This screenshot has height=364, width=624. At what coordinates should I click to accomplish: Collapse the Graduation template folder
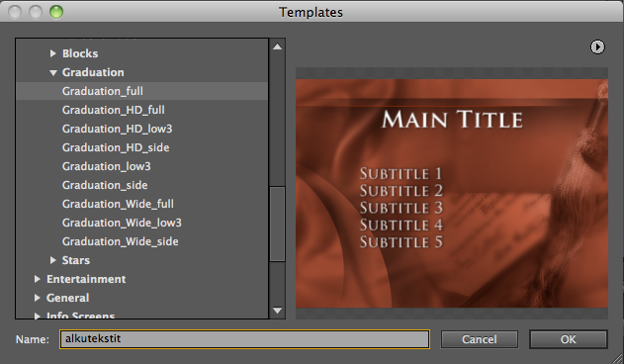(53, 72)
